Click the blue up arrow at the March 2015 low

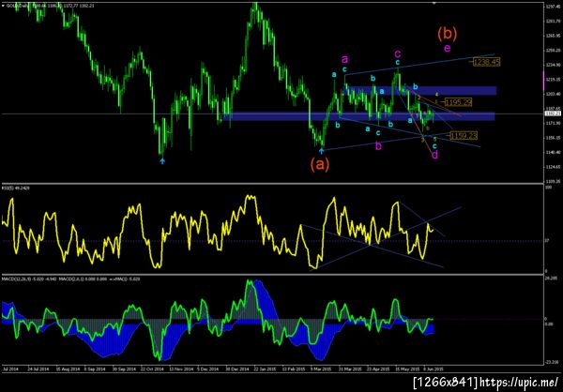pyautogui.click(x=322, y=151)
